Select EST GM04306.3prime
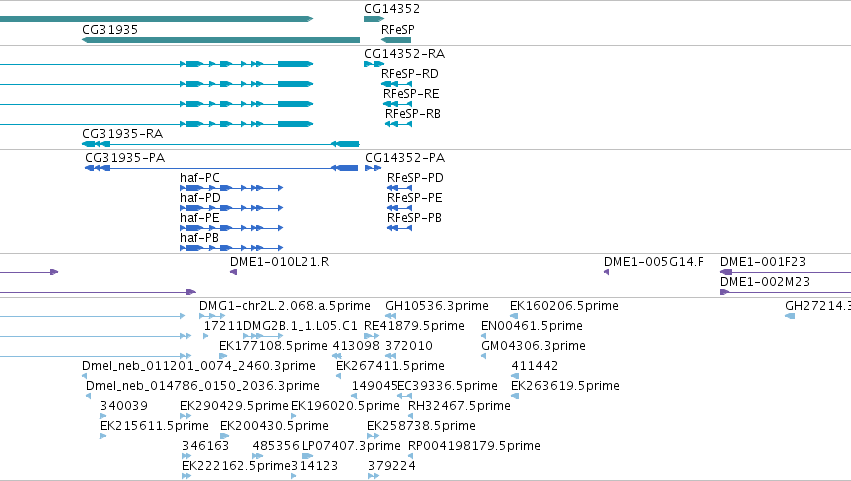851x481 pixels. pos(484,356)
